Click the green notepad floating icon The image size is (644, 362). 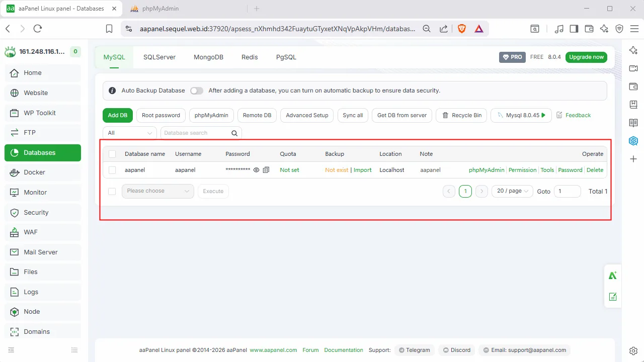click(x=613, y=297)
